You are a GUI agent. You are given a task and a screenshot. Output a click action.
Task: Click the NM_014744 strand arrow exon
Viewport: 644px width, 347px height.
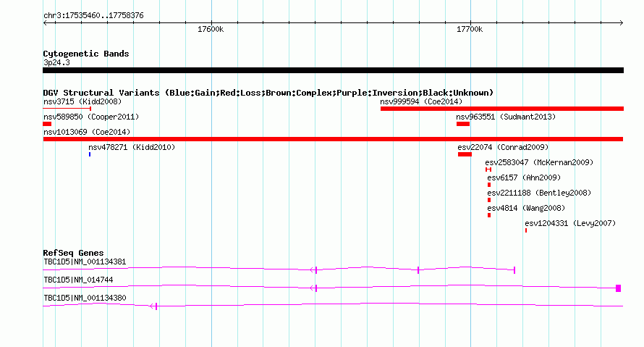tap(314, 288)
